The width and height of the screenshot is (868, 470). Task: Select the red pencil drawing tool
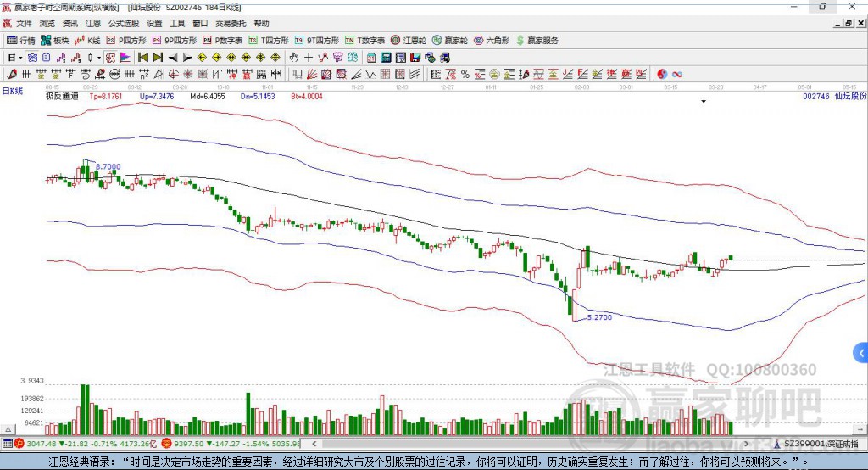[x=12, y=75]
